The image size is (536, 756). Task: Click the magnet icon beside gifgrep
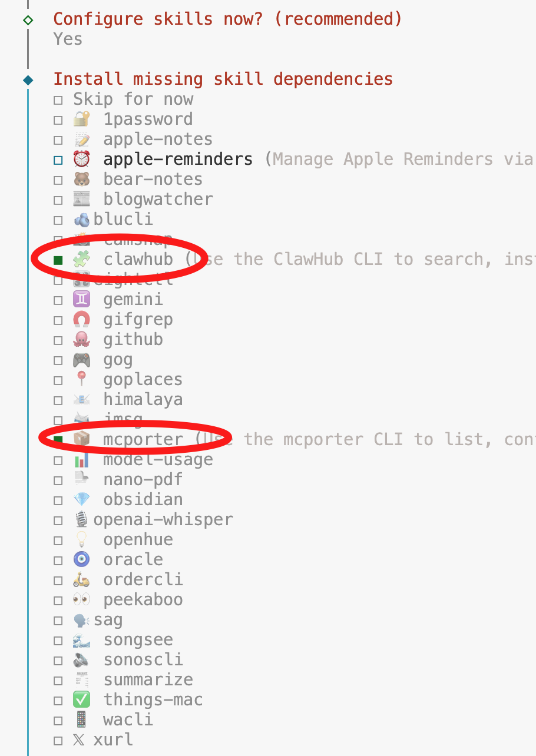[81, 320]
